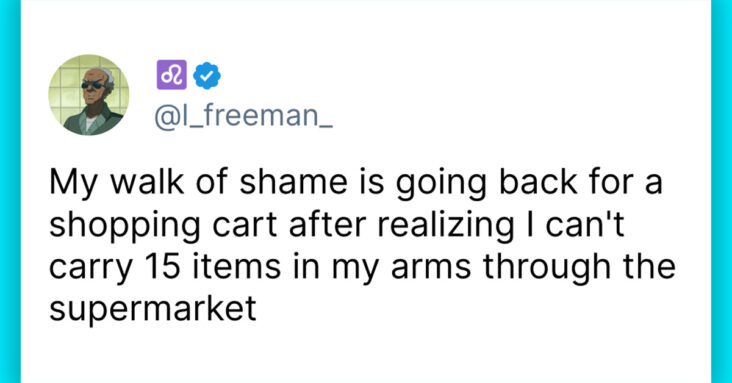Click the purple Leo zodiac icon
The width and height of the screenshot is (732, 383).
click(x=171, y=75)
